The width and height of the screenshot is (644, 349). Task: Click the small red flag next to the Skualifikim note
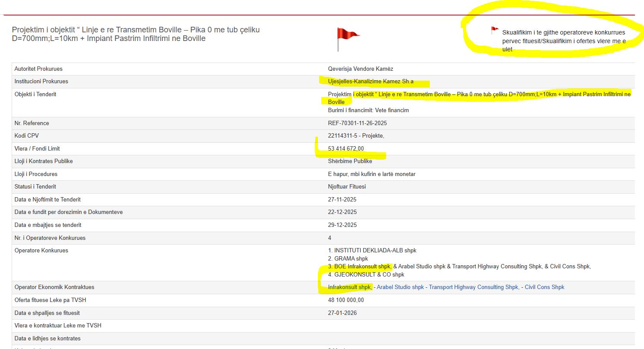495,30
